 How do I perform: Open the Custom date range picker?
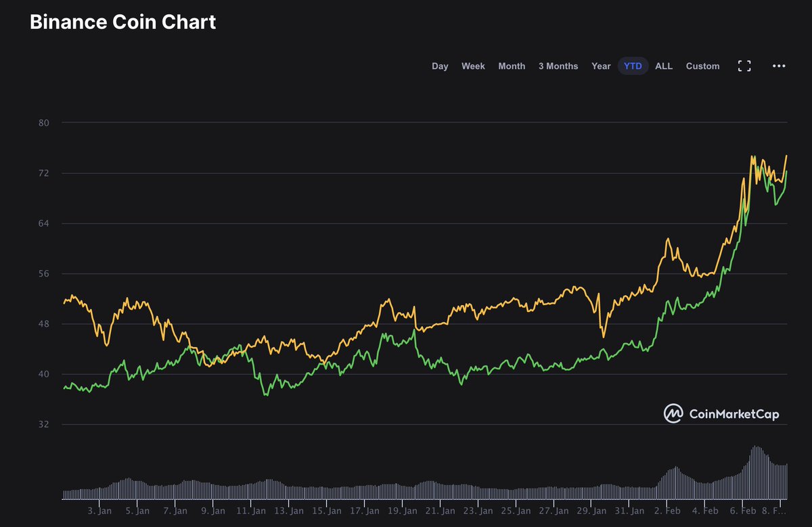(702, 66)
